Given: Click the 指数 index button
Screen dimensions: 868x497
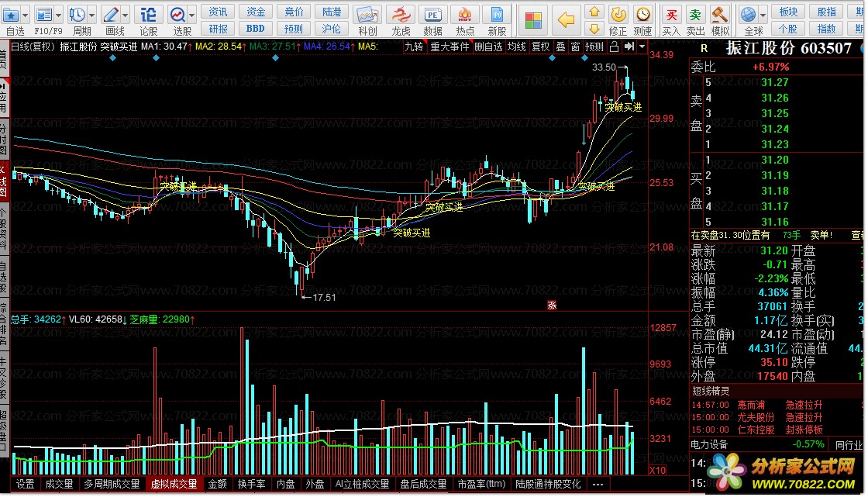Looking at the screenshot, I should (826, 28).
